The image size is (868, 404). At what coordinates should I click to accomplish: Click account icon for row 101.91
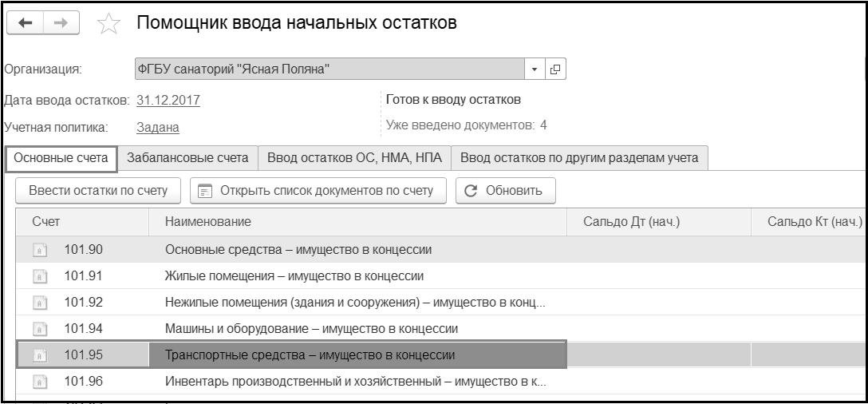pos(39,276)
